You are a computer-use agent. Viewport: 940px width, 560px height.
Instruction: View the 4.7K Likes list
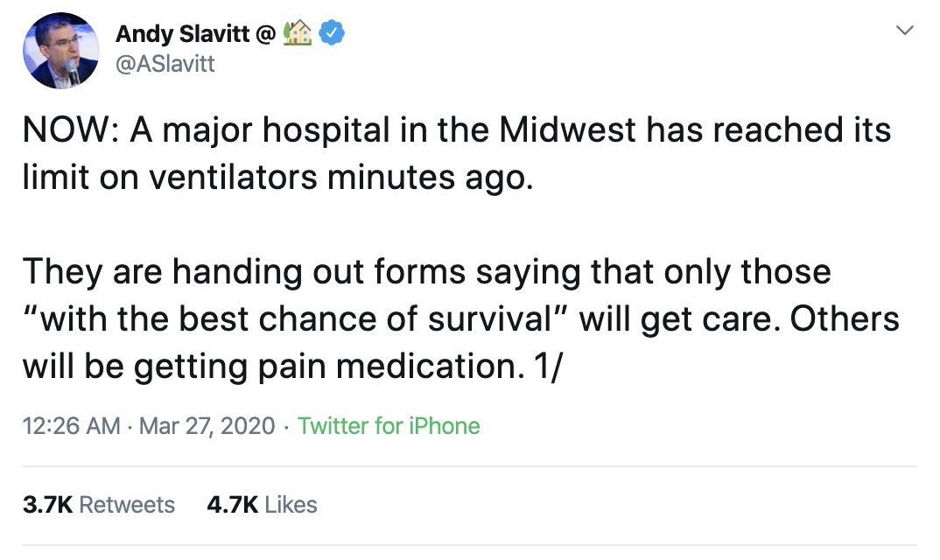262,505
